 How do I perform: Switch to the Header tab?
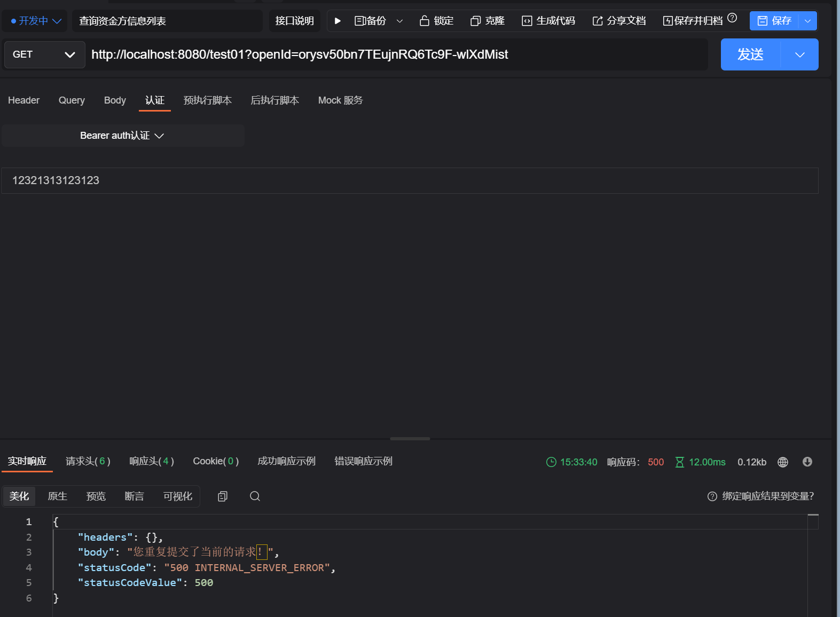[23, 100]
